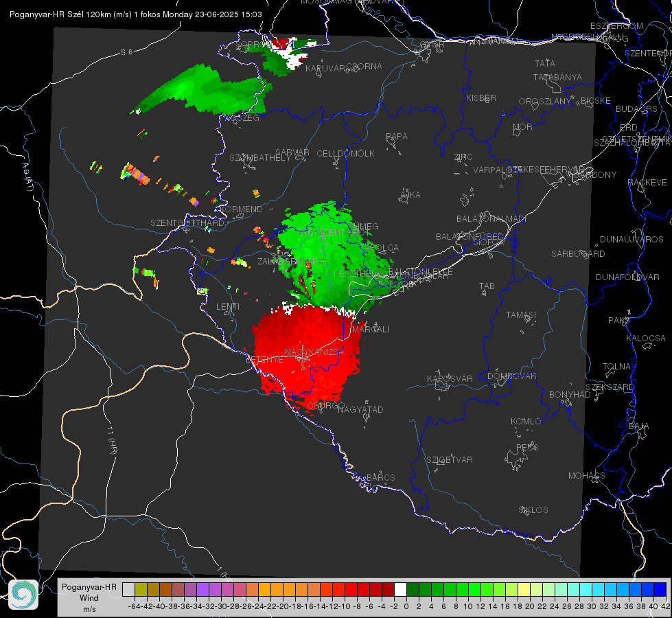Select the KAPOSVAR city label
The image size is (672, 618).
click(x=450, y=378)
